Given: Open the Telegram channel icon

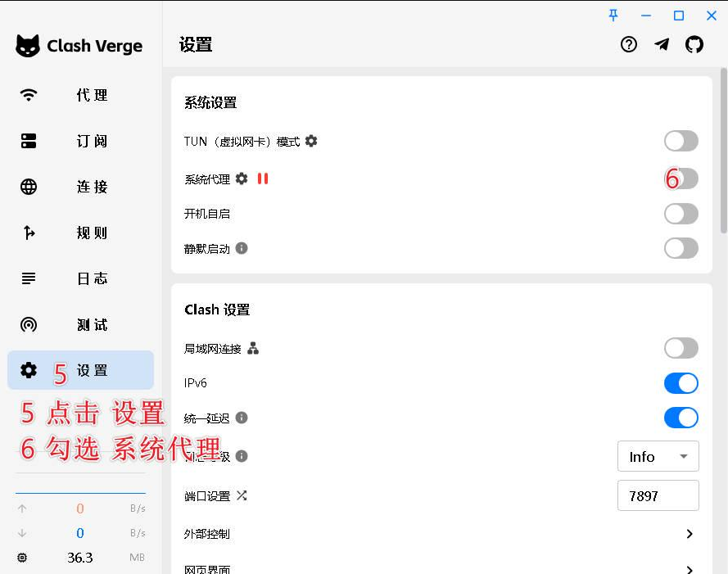Looking at the screenshot, I should point(662,44).
